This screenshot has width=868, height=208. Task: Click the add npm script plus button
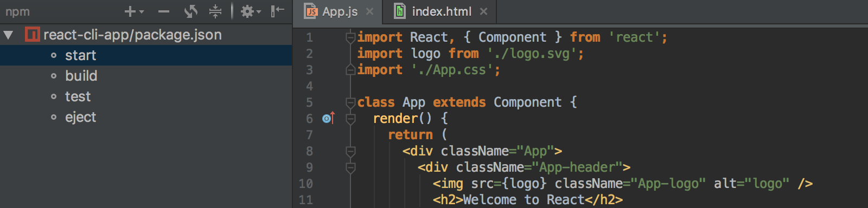point(130,11)
